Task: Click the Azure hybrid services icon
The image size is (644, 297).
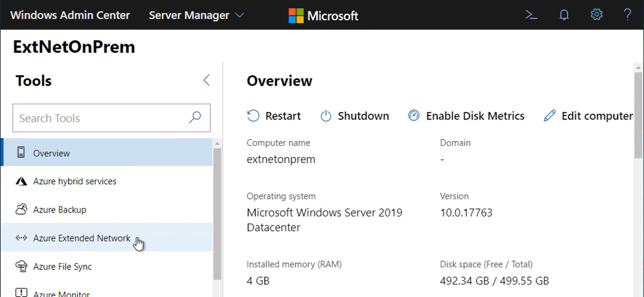Action: 20,181
